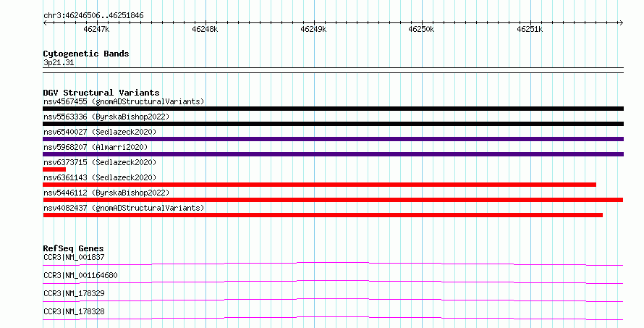Click the black bar under nsv4567455
Screen dimensions: 644x328
click(x=333, y=109)
